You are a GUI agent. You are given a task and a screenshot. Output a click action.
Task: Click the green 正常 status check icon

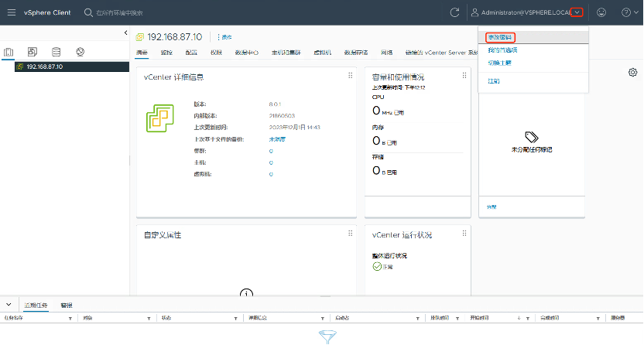click(377, 267)
